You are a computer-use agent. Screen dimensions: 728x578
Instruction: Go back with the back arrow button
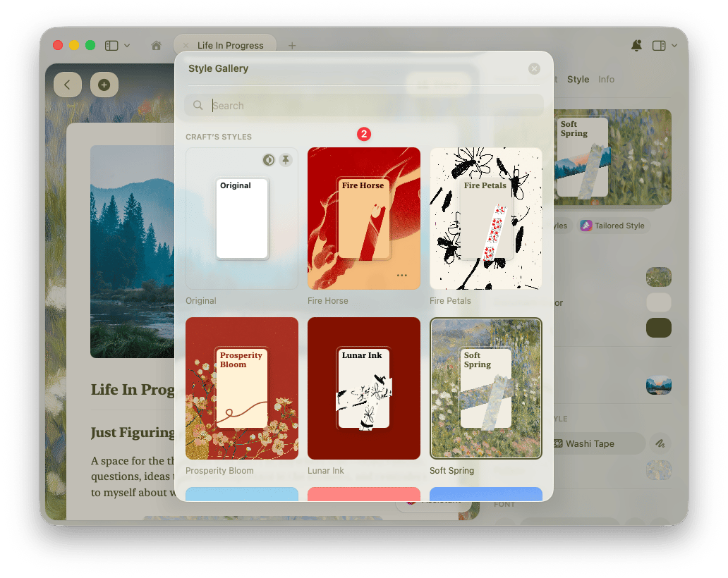click(x=68, y=85)
